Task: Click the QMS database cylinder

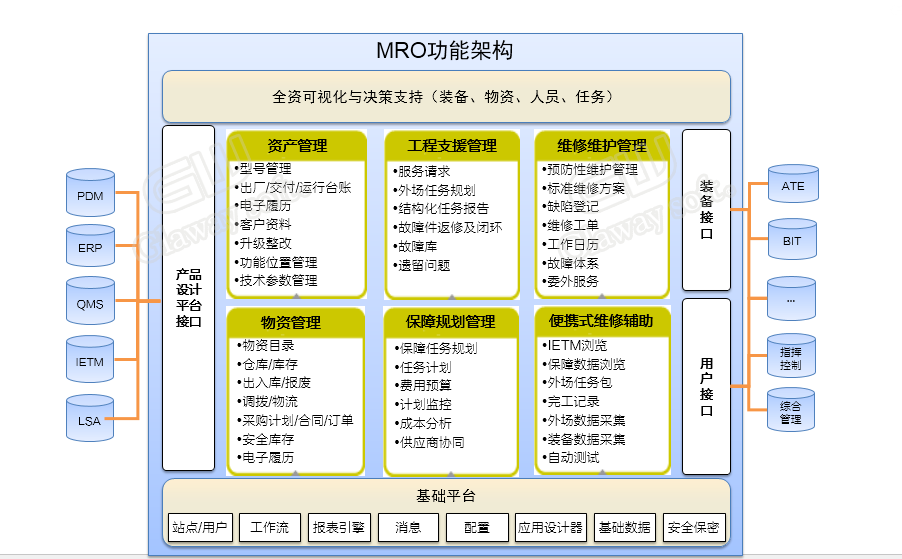Action: (x=90, y=301)
